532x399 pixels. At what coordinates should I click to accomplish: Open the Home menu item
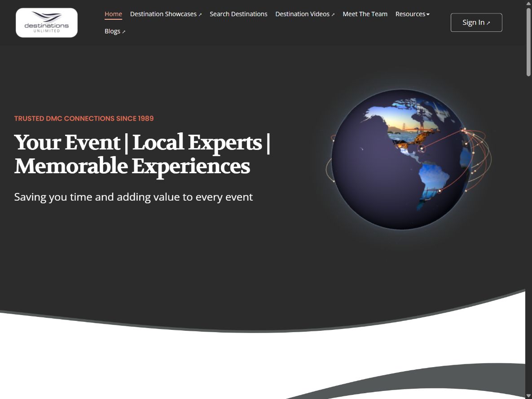[113, 14]
